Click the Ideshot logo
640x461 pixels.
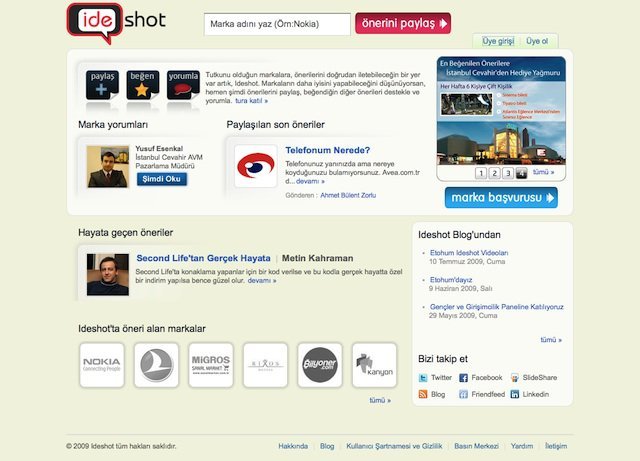click(x=116, y=22)
